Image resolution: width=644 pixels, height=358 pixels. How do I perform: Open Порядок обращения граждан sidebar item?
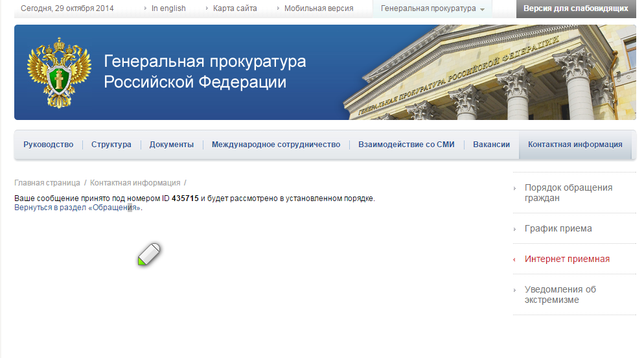click(x=568, y=193)
